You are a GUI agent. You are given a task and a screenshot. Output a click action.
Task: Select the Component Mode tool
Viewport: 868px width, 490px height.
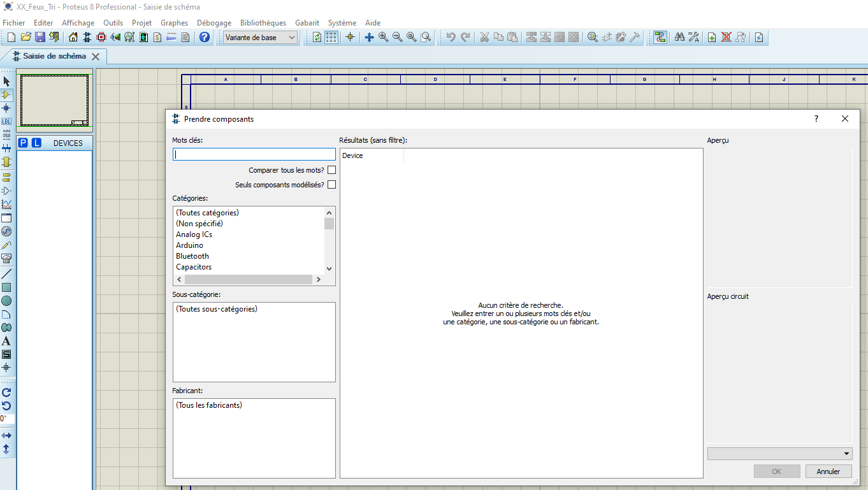(6, 95)
